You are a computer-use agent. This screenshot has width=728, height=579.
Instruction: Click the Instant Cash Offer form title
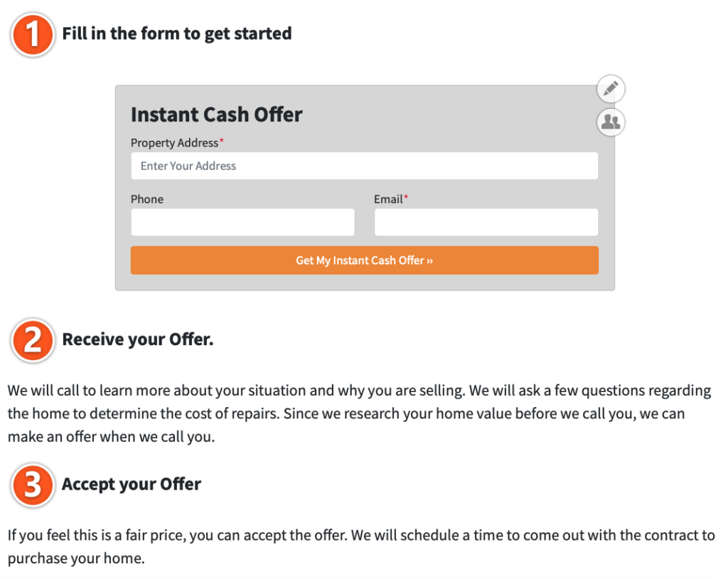pyautogui.click(x=216, y=114)
